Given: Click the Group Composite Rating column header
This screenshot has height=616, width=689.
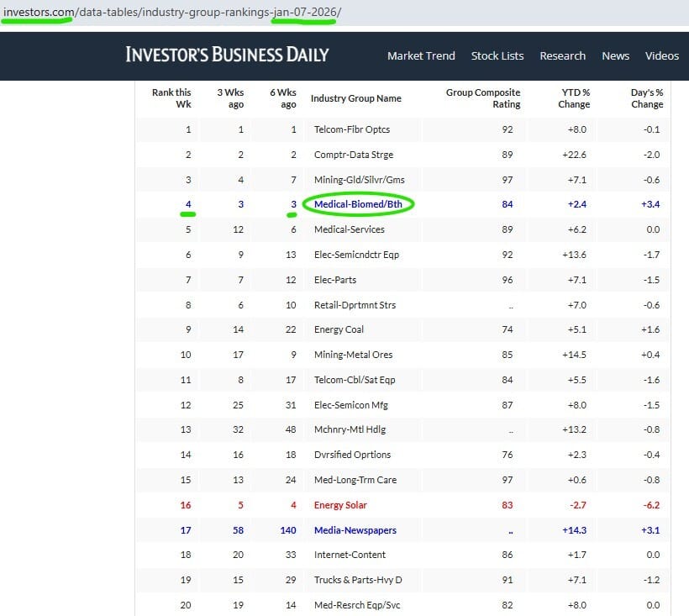Looking at the screenshot, I should point(483,98).
